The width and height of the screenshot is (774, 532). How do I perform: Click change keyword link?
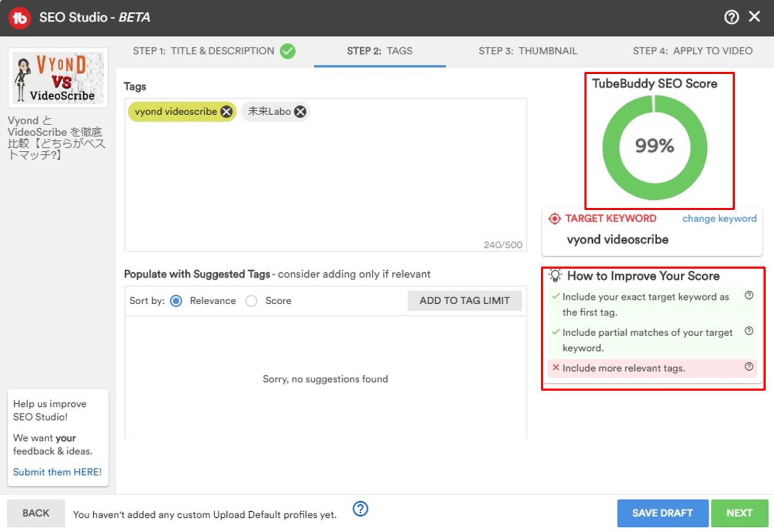[719, 218]
